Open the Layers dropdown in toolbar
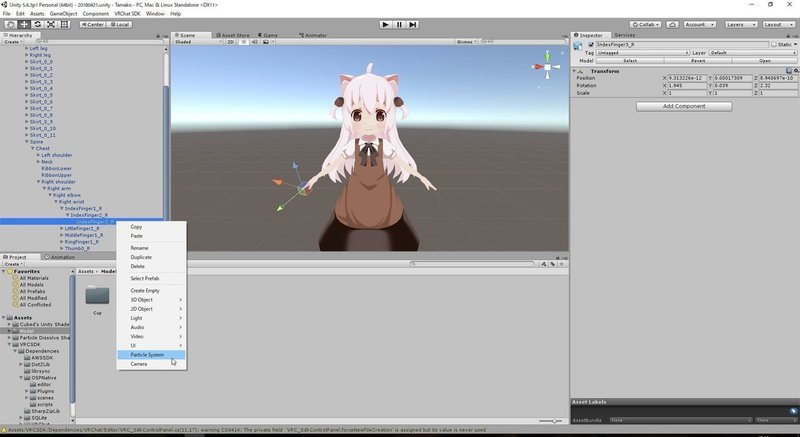The height and width of the screenshot is (437, 800). (741, 24)
